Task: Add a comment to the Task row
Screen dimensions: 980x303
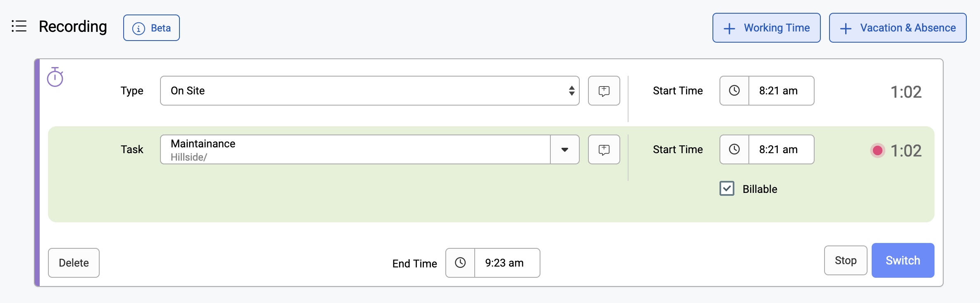Action: [x=604, y=149]
